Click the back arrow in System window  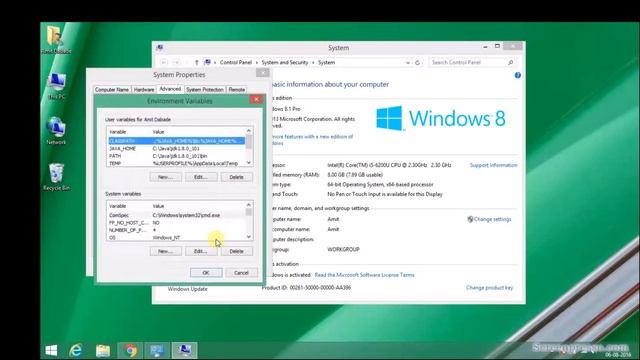tap(163, 62)
